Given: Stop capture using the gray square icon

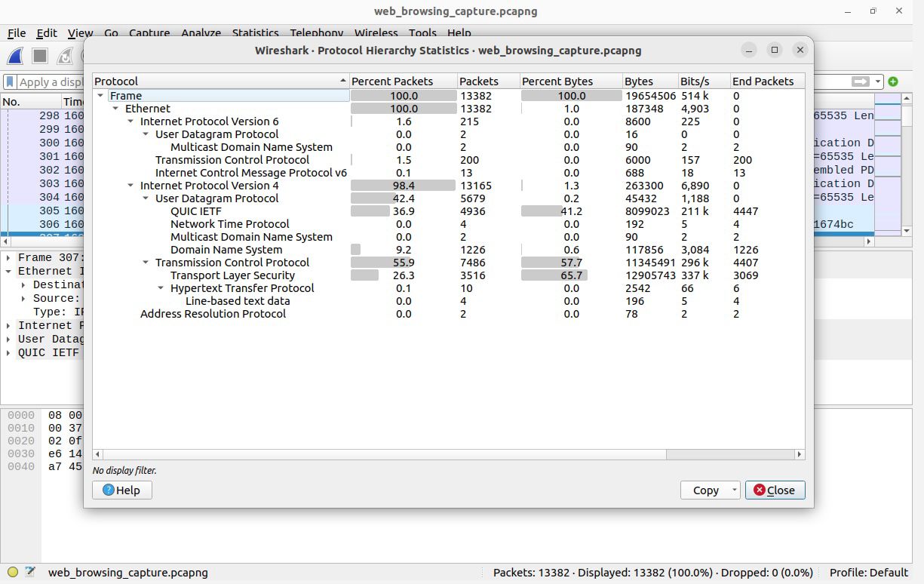Looking at the screenshot, I should tap(40, 56).
